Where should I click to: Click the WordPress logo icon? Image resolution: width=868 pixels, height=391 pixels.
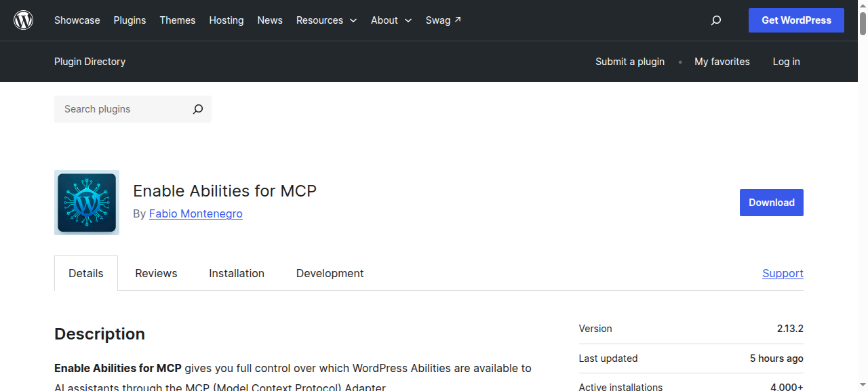tap(24, 20)
